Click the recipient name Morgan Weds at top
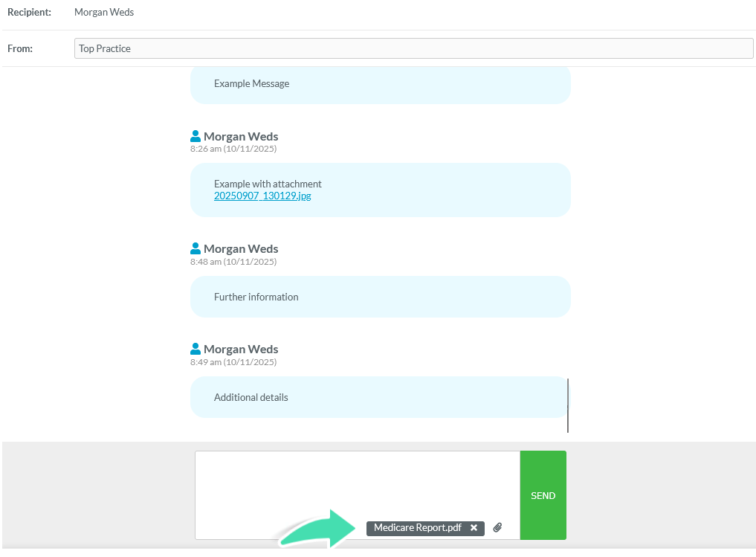 click(104, 12)
